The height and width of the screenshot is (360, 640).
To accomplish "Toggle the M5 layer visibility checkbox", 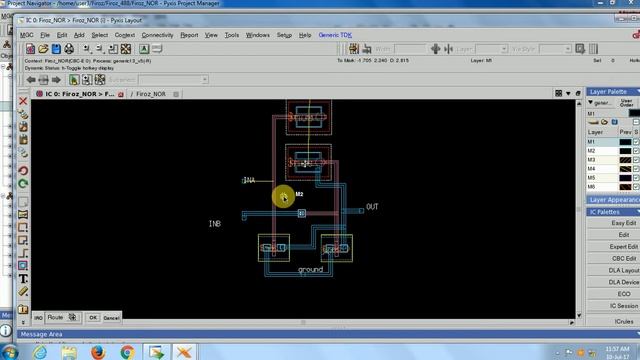I will tap(636, 178).
